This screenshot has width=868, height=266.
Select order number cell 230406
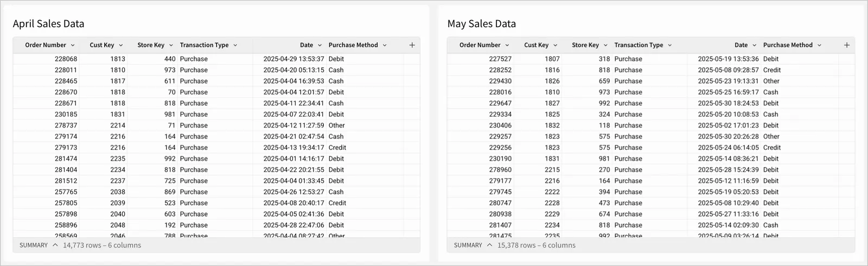coord(500,125)
